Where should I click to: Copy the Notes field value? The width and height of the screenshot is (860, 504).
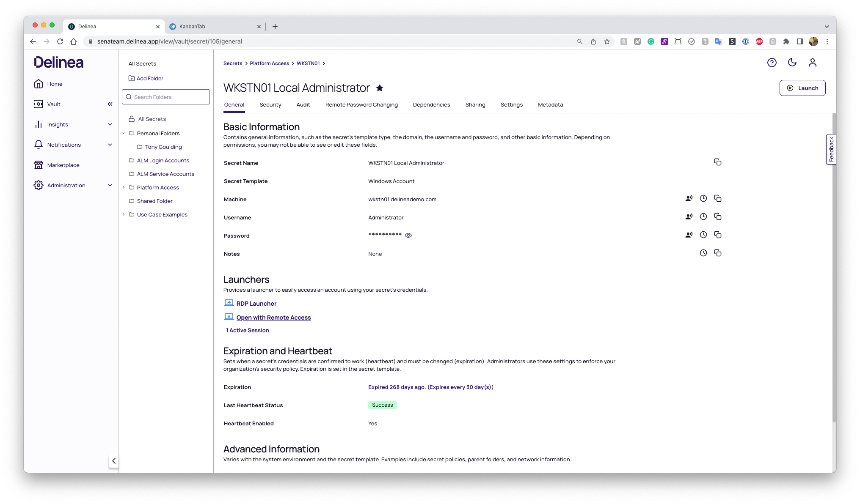pyautogui.click(x=717, y=253)
